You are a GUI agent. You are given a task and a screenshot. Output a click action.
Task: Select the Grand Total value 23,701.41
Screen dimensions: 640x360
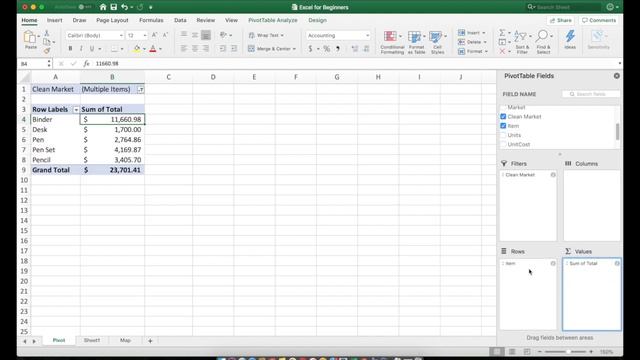112,170
